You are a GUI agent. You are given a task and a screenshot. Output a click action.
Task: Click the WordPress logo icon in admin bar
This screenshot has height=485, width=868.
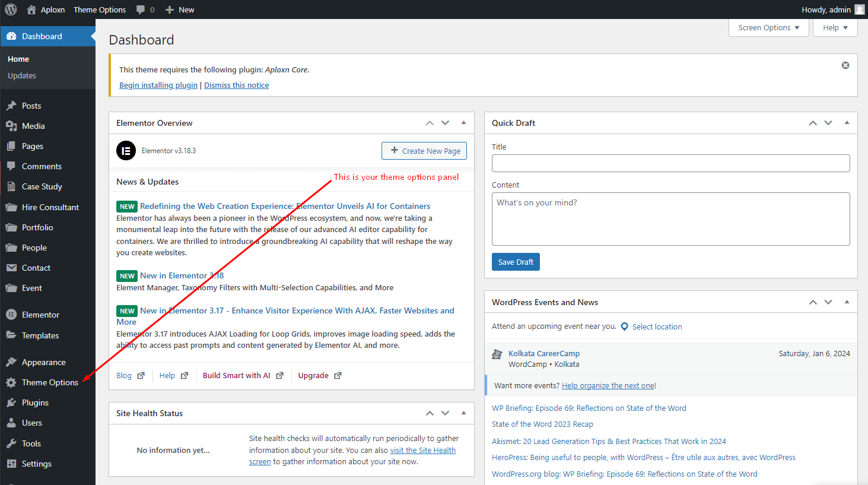tap(11, 9)
